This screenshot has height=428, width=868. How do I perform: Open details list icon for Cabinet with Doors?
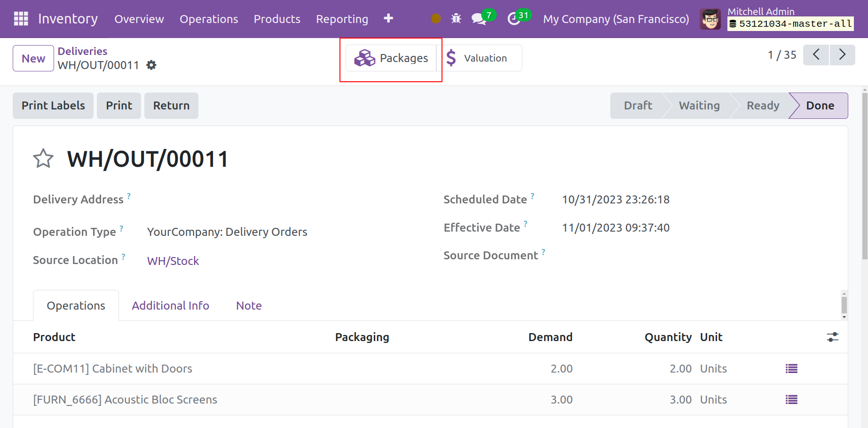click(791, 369)
